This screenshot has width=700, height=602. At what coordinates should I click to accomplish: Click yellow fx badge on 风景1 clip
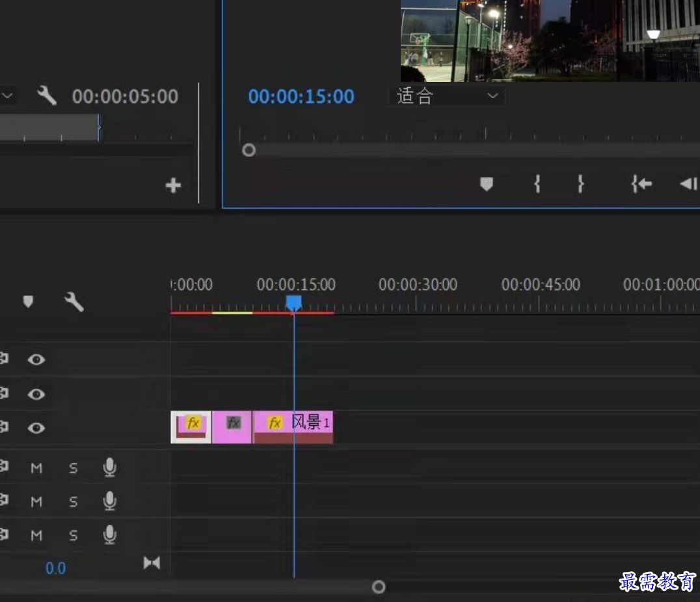pos(275,423)
